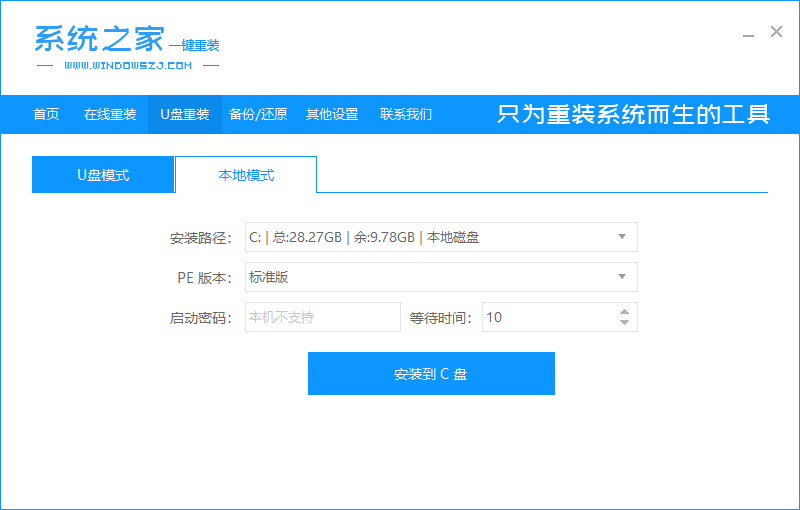This screenshot has height=510, width=800.
Task: Click the 只为重装系统而生的工具 slogan text
Action: click(x=633, y=114)
